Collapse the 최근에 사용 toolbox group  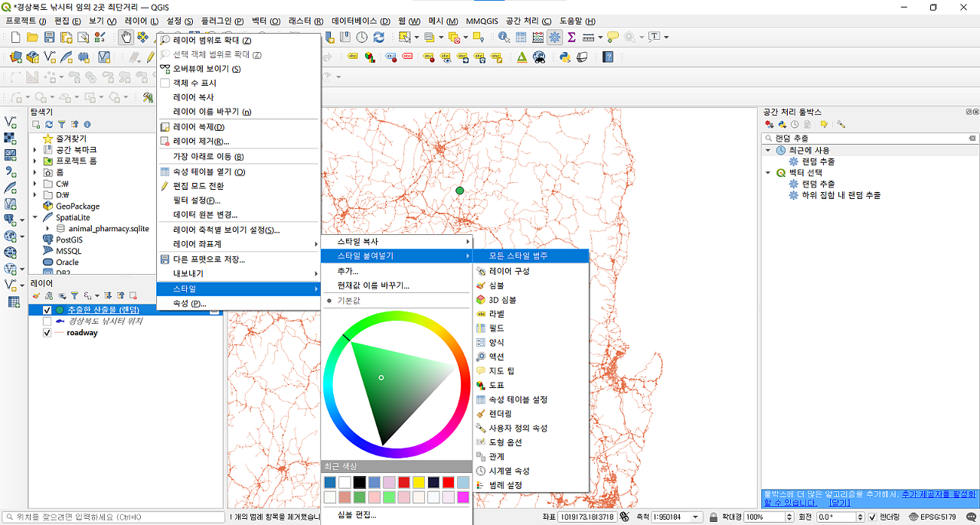pyautogui.click(x=768, y=150)
